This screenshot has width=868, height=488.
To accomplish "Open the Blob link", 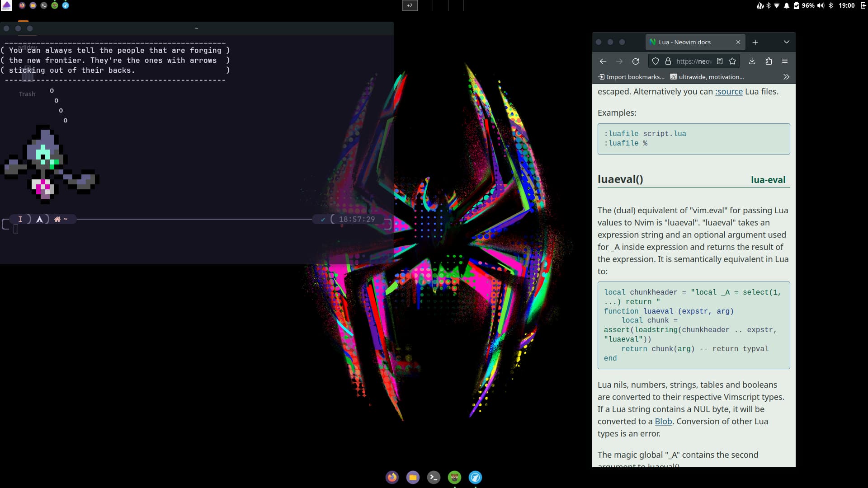I will click(x=663, y=422).
